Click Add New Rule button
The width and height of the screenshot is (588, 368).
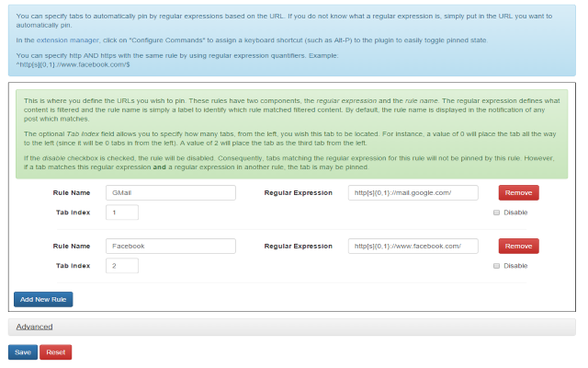(43, 299)
